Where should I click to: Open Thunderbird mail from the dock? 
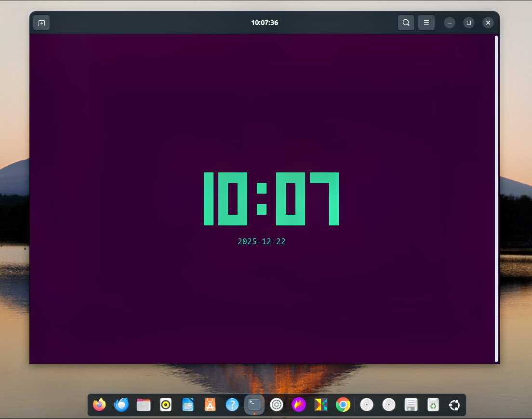pos(121,405)
